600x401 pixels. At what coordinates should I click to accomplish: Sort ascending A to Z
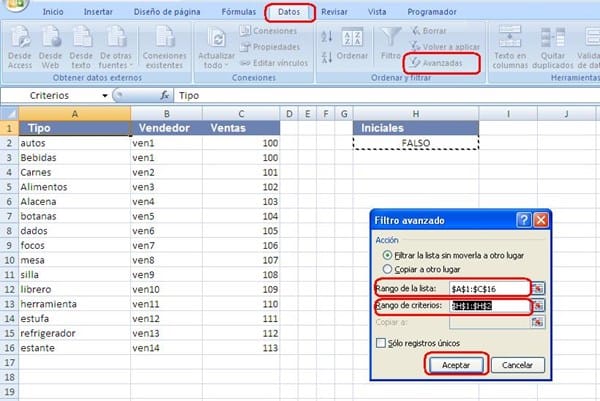click(327, 36)
